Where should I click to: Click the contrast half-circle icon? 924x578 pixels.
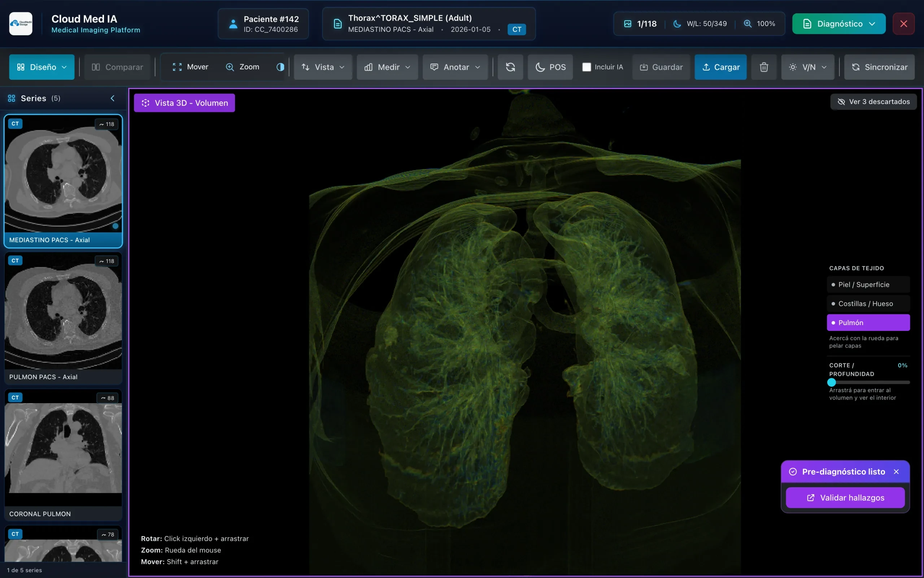[x=280, y=67]
